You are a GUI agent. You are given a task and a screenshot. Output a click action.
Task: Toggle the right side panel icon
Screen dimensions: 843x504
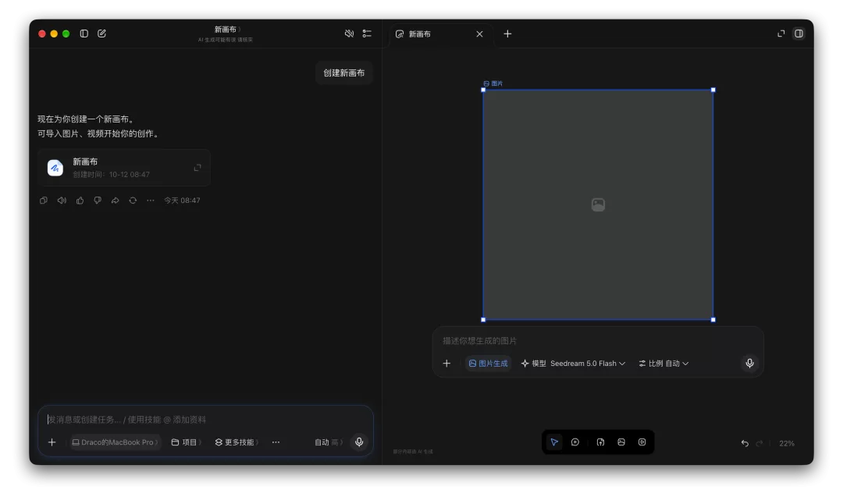click(799, 34)
